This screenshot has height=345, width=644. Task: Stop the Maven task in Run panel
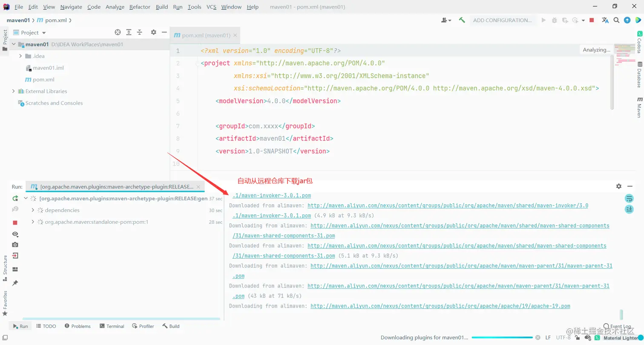(15, 222)
